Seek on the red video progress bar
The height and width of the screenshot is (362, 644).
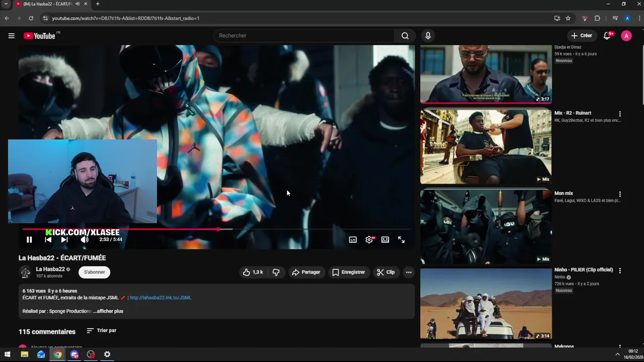216,229
